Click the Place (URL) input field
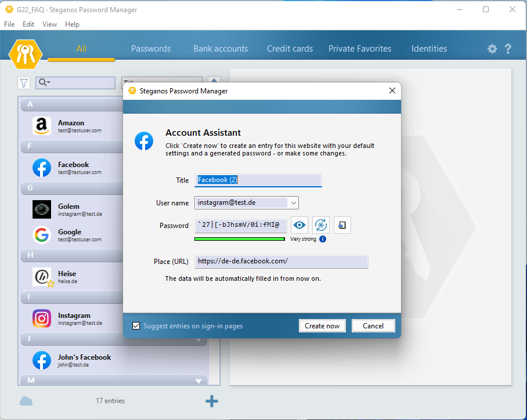 (x=281, y=262)
